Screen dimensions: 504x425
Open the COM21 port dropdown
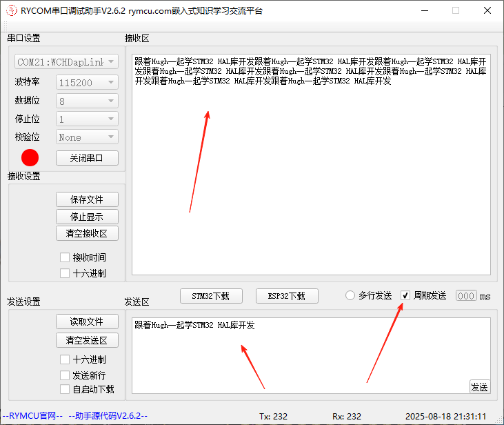[x=65, y=62]
